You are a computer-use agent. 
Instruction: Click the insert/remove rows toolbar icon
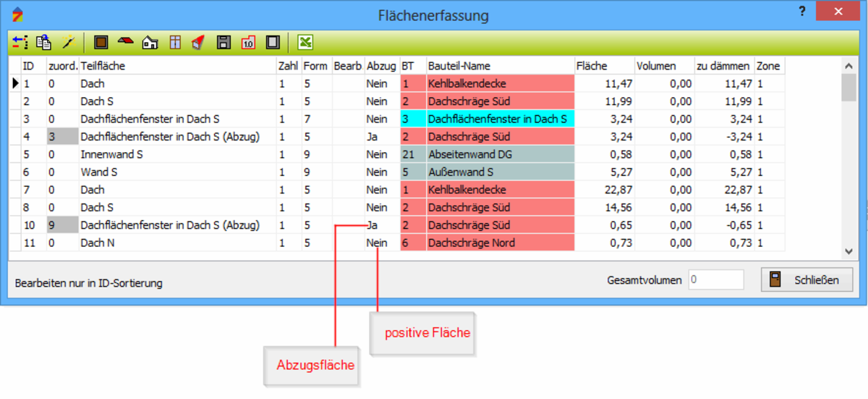[x=20, y=42]
